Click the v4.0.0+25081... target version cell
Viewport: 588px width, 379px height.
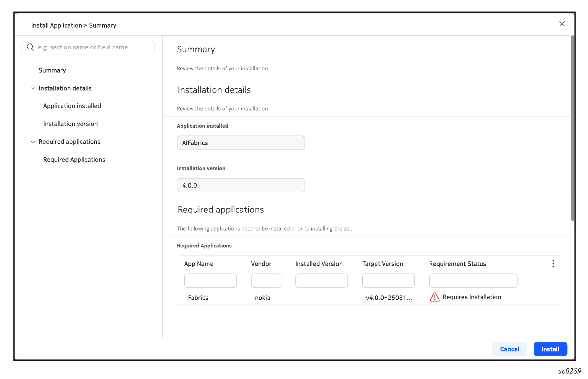pos(389,298)
